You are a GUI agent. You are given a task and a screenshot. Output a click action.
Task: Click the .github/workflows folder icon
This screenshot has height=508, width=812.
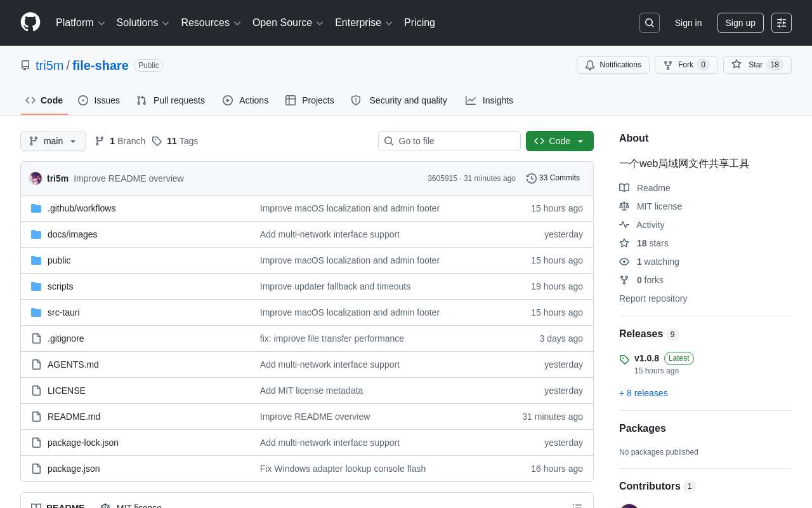click(36, 208)
